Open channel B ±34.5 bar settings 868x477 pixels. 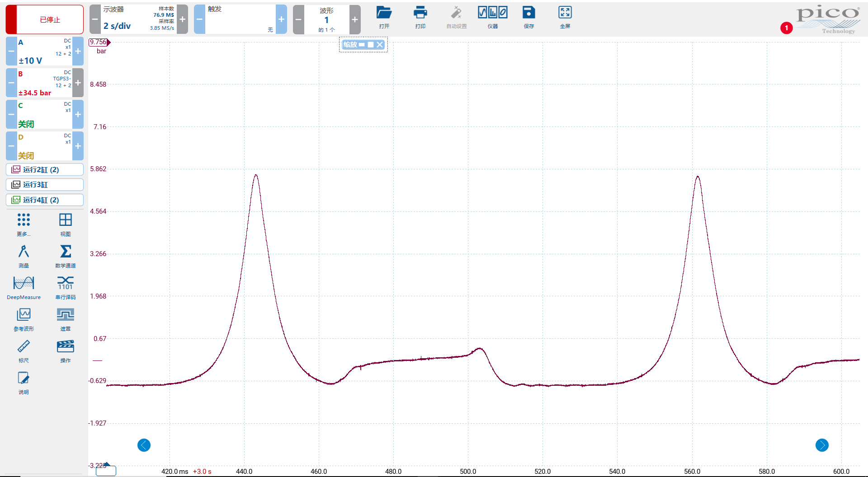coord(45,83)
